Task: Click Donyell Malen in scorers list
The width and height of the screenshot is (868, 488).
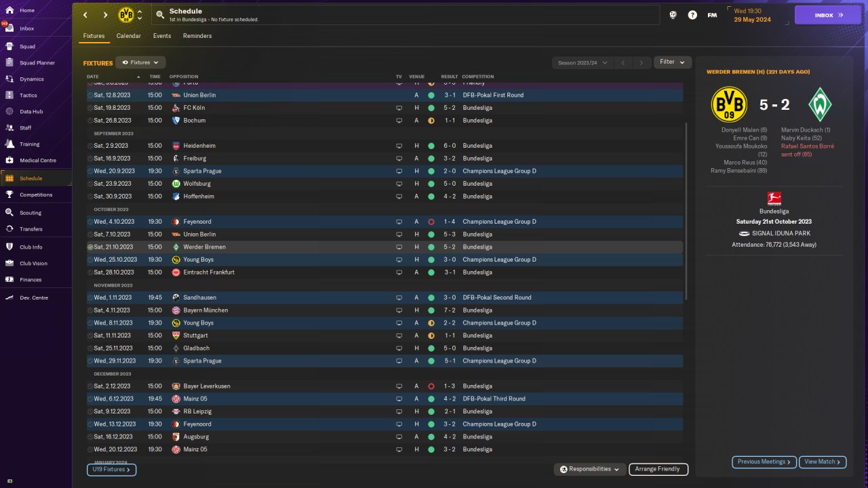Action: point(745,130)
